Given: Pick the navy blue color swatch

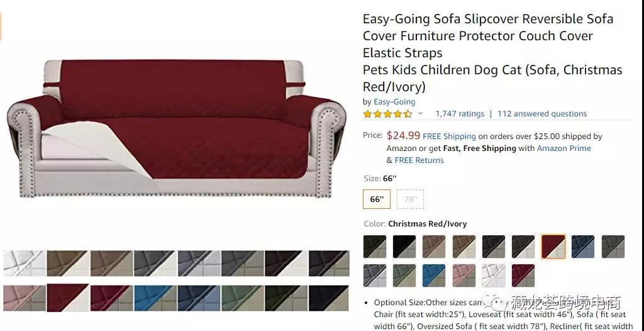Looking at the screenshot, I should [583, 247].
